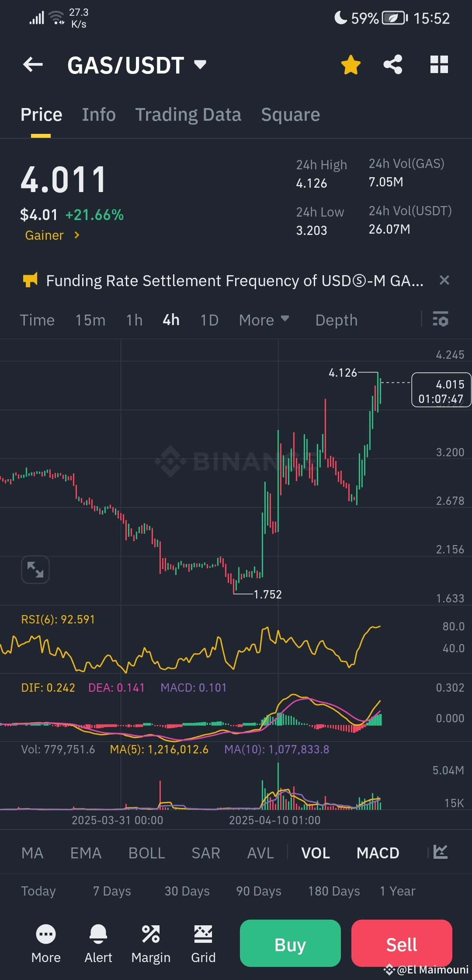Tap the chevron next to Gainer

coord(77,235)
